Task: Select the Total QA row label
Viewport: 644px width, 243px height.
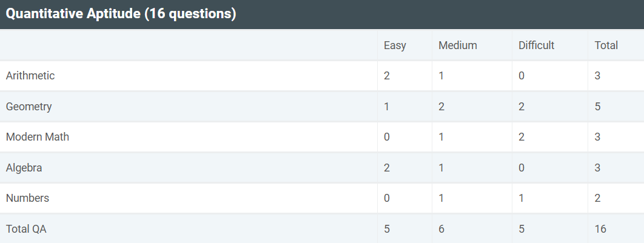Action: 26,229
